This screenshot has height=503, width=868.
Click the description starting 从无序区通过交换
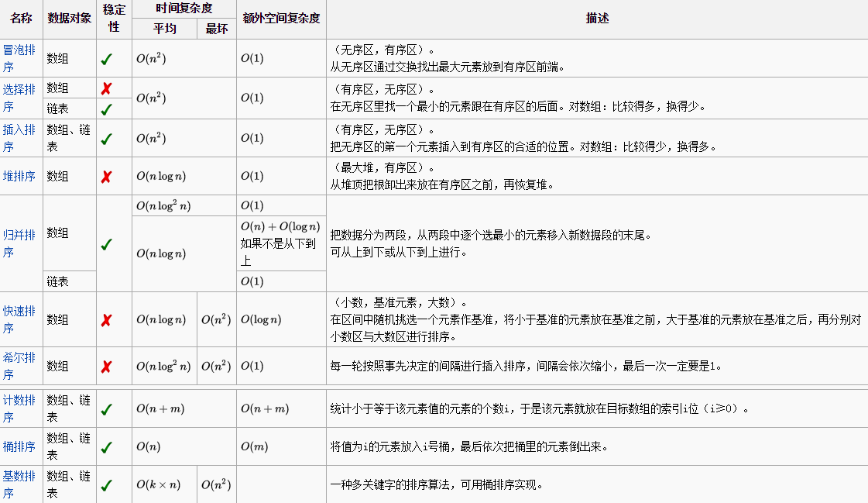448,67
